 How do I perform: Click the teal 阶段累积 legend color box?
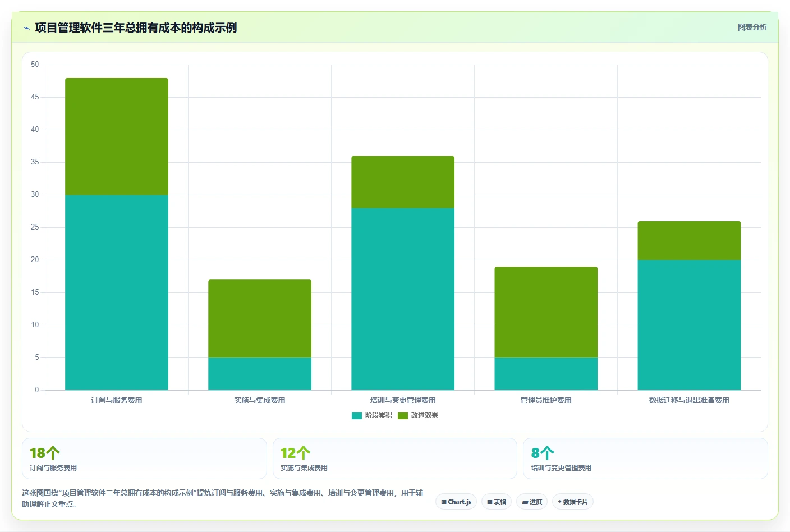click(357, 416)
